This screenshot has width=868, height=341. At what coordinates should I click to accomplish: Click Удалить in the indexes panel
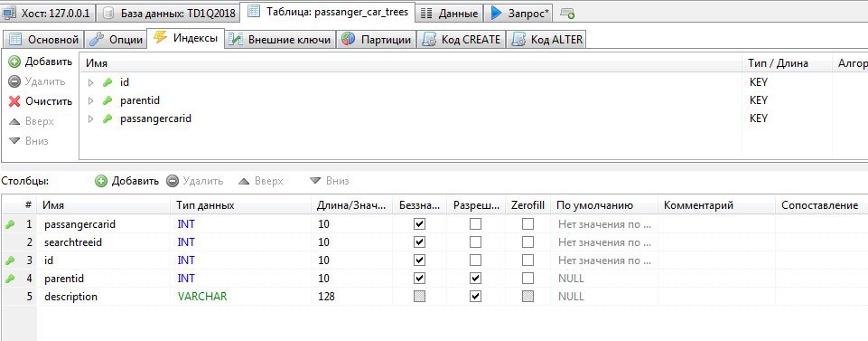click(37, 81)
